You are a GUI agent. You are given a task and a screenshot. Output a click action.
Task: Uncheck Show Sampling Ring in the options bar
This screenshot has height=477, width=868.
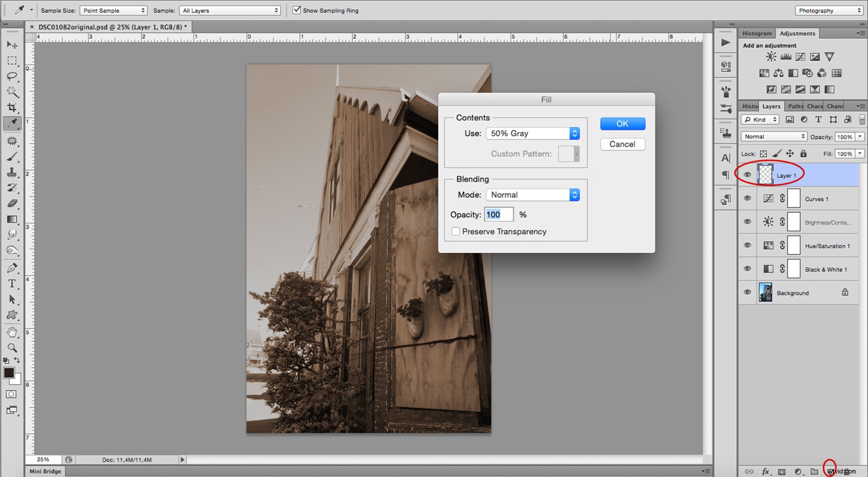297,10
